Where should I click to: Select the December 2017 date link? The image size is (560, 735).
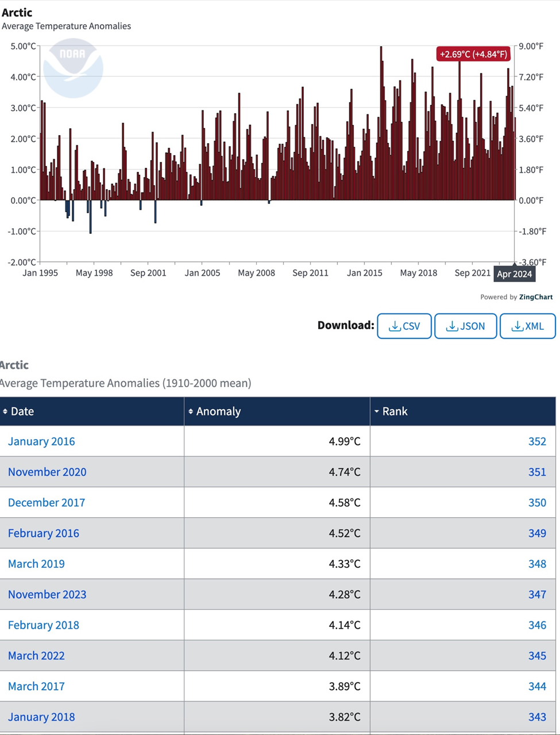pos(47,502)
